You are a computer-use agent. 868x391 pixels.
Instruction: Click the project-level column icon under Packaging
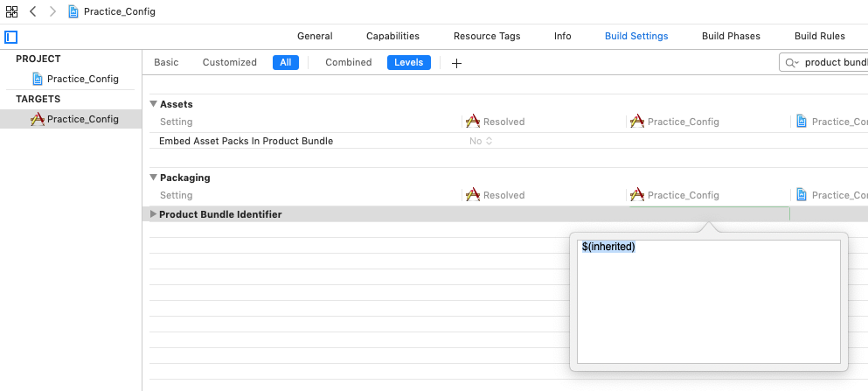point(801,195)
